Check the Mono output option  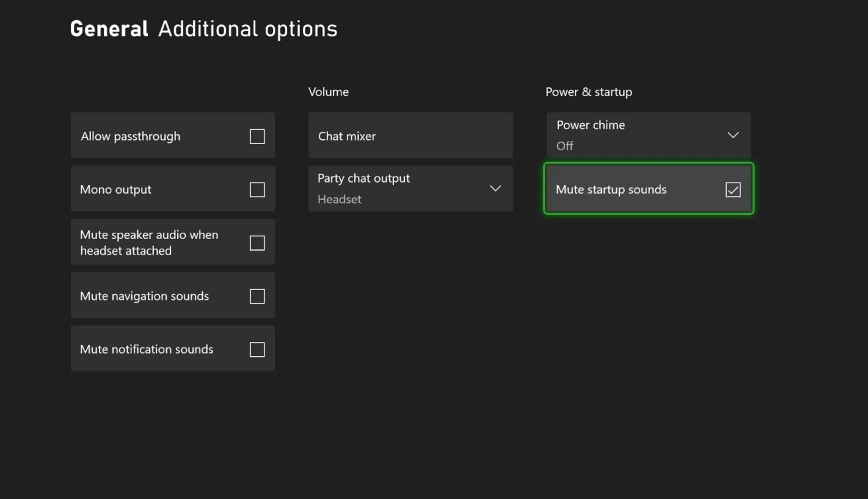(257, 189)
